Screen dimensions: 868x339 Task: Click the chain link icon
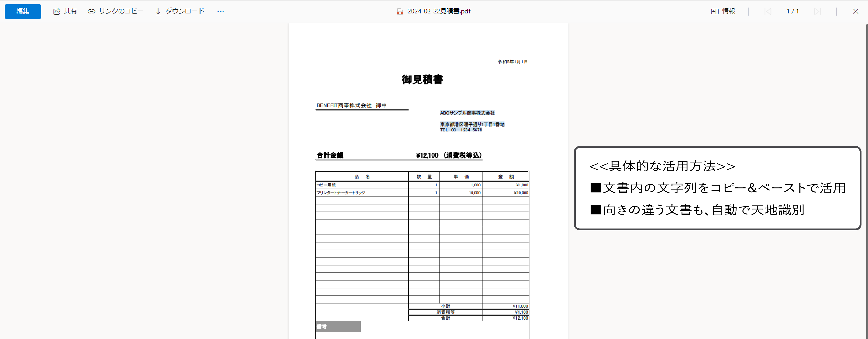point(91,11)
